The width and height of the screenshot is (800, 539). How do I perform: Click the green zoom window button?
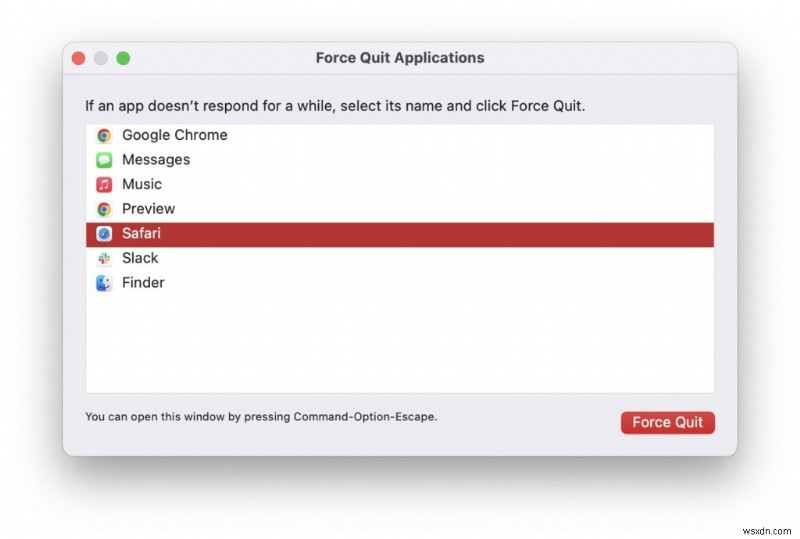(123, 58)
